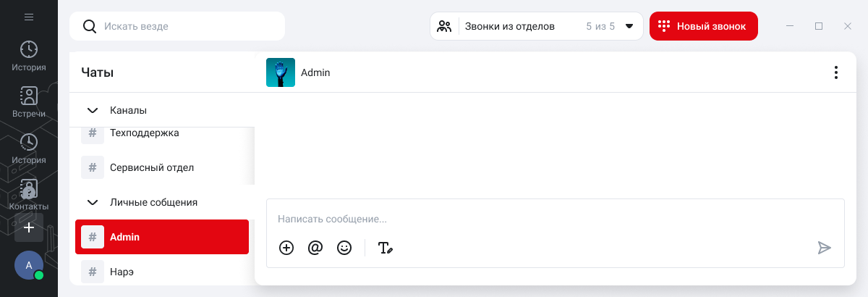Open the hamburger menu in sidebar
The height and width of the screenshot is (297, 868).
[x=29, y=17]
